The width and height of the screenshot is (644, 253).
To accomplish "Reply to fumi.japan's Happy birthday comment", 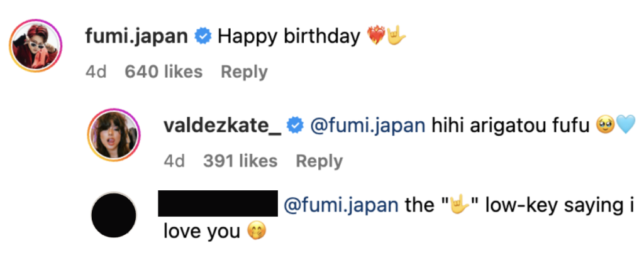I will tap(244, 72).
